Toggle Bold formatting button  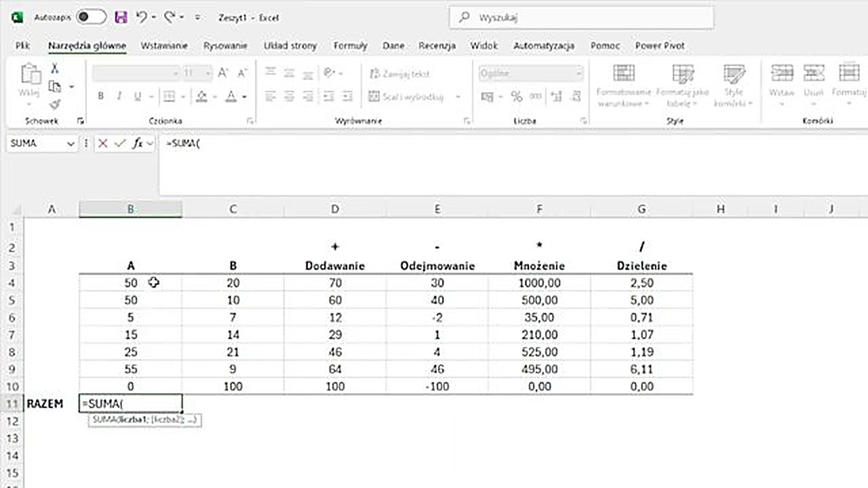tap(101, 97)
